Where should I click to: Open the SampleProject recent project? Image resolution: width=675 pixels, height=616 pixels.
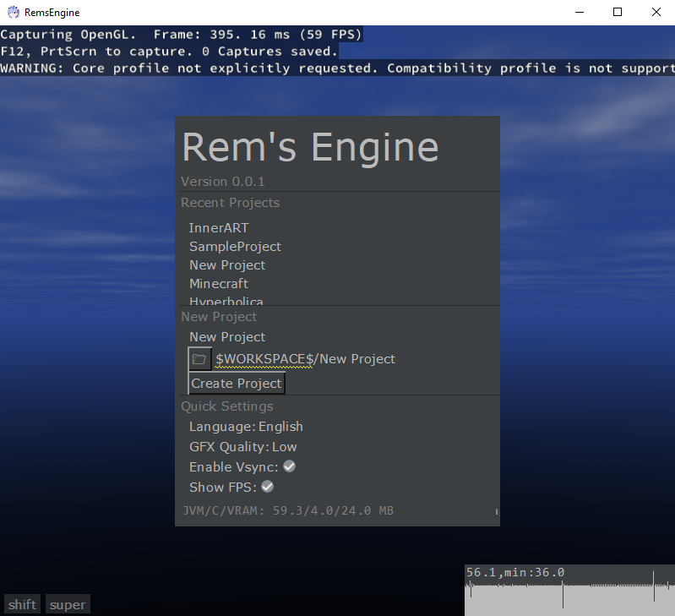(235, 247)
